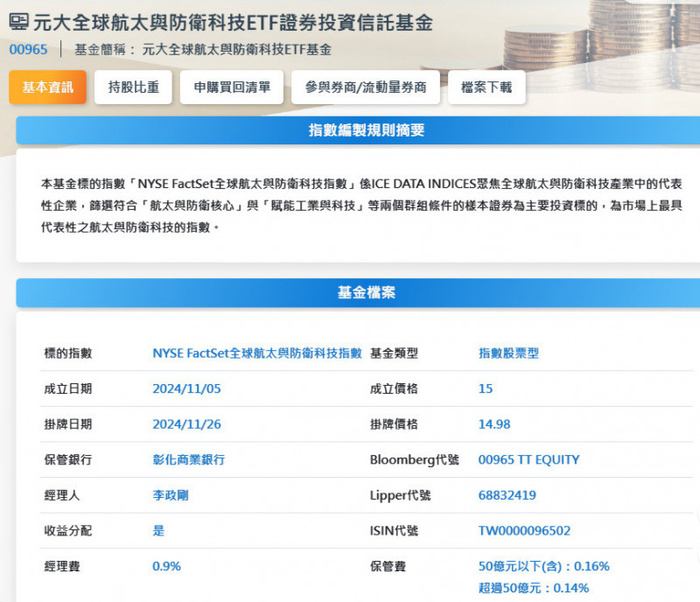Click the 保管費 label

tap(388, 566)
